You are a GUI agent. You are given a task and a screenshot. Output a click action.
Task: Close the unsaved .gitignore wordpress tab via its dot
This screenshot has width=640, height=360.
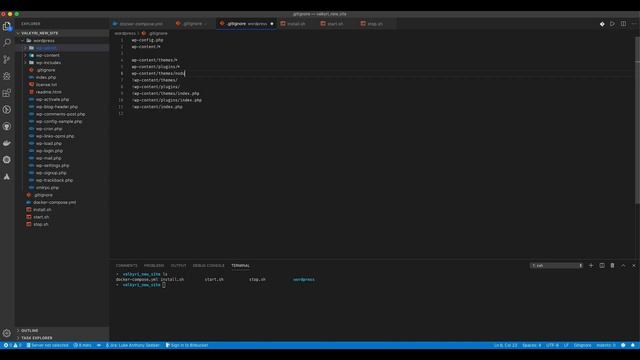272,24
